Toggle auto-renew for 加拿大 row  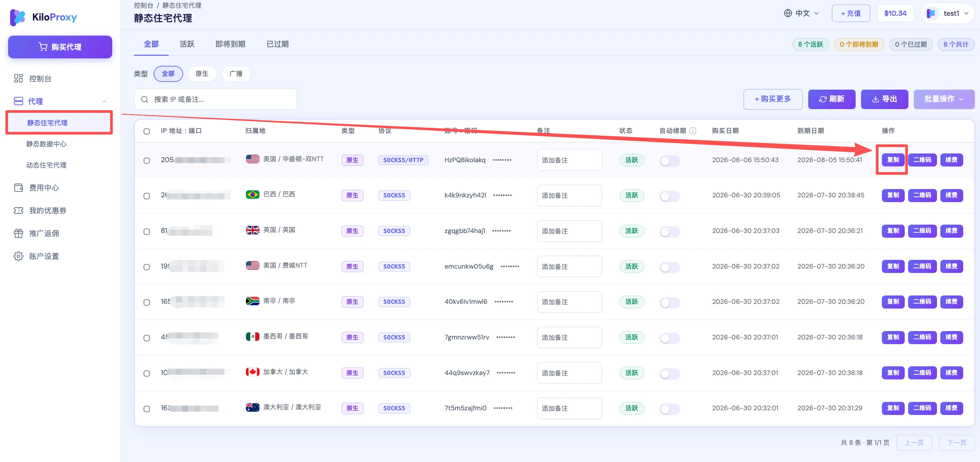[669, 374]
